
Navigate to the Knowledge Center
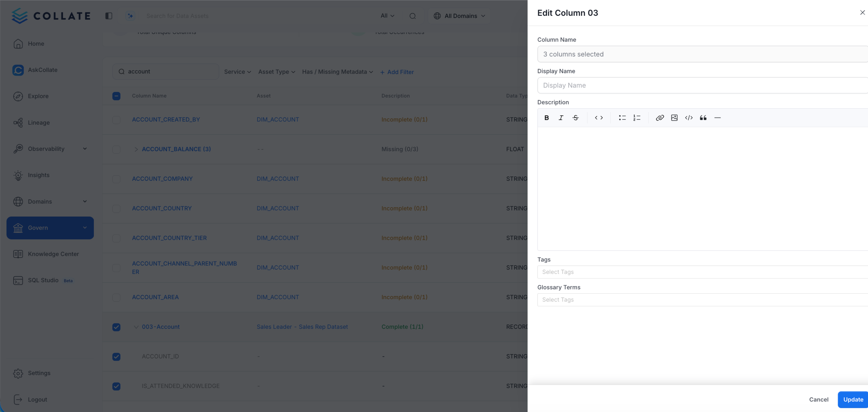[53, 254]
